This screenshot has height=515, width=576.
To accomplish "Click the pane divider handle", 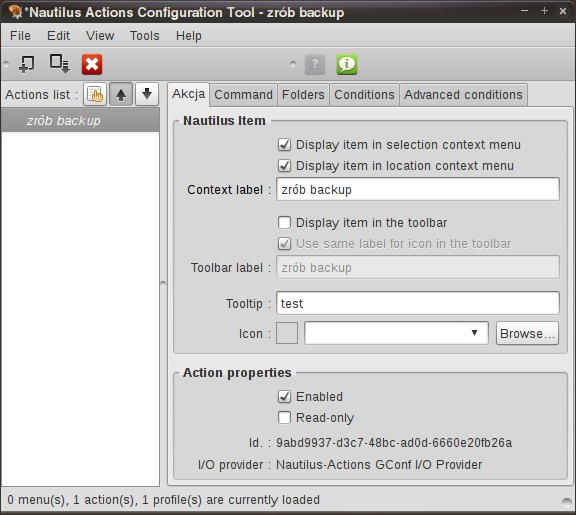I will [x=163, y=283].
